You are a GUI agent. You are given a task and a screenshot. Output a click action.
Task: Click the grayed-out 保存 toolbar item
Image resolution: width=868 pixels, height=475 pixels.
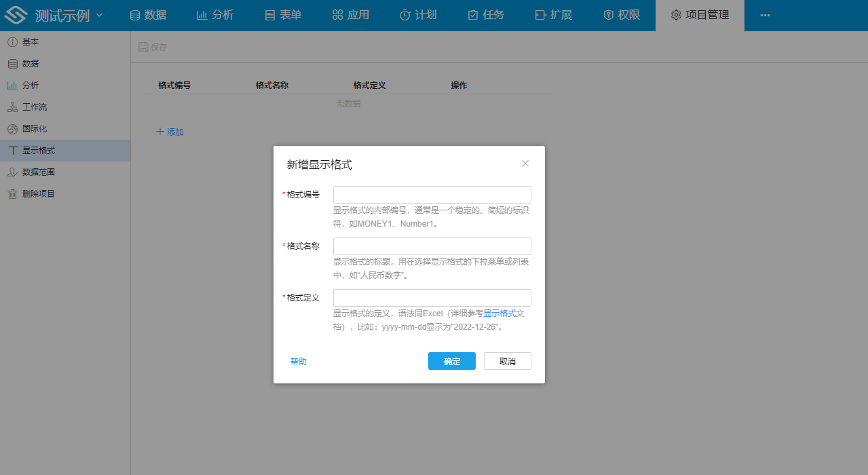point(152,46)
